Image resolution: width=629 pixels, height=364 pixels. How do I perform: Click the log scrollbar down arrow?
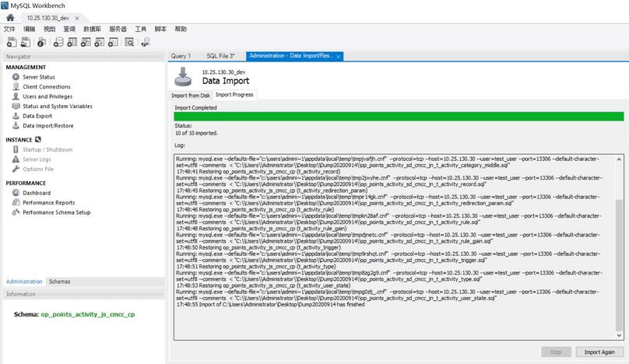pyautogui.click(x=619, y=335)
